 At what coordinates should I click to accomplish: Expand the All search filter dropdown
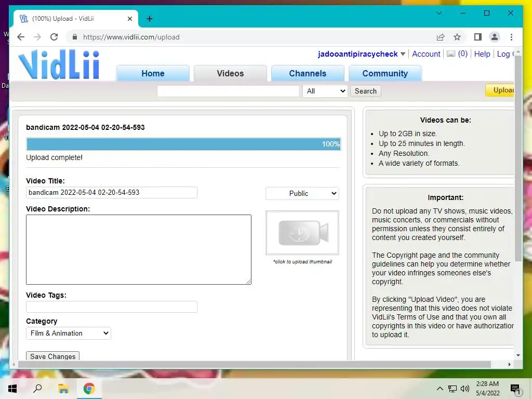(x=325, y=91)
